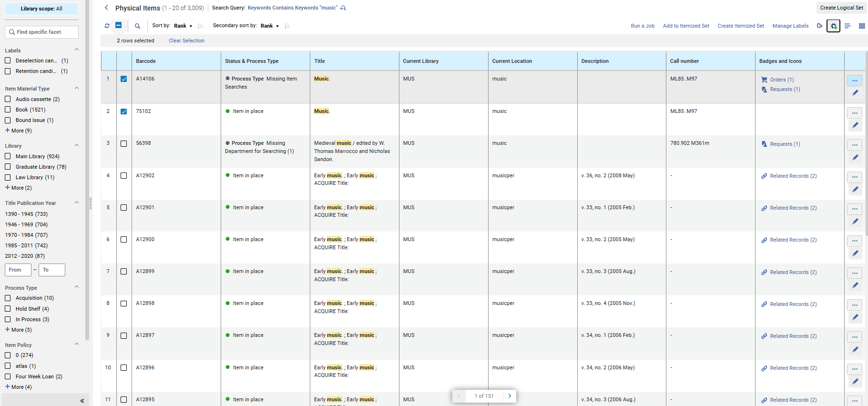The height and width of the screenshot is (406, 868).
Task: Collapse the Library facet section
Action: click(77, 145)
